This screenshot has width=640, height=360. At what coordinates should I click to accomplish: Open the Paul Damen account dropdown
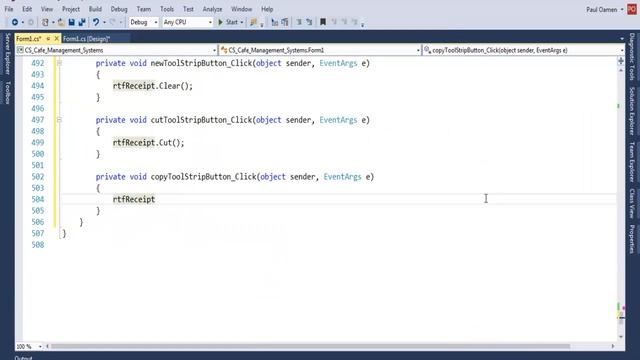622,9
